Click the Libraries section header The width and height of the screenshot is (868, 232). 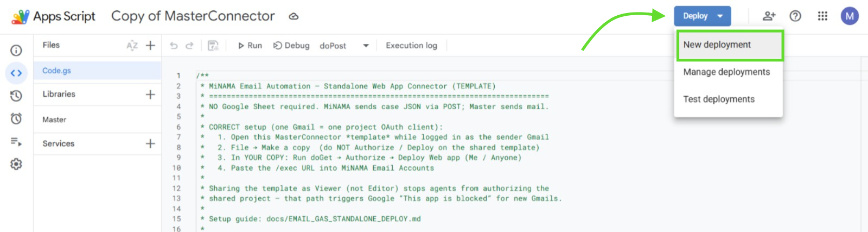point(59,94)
